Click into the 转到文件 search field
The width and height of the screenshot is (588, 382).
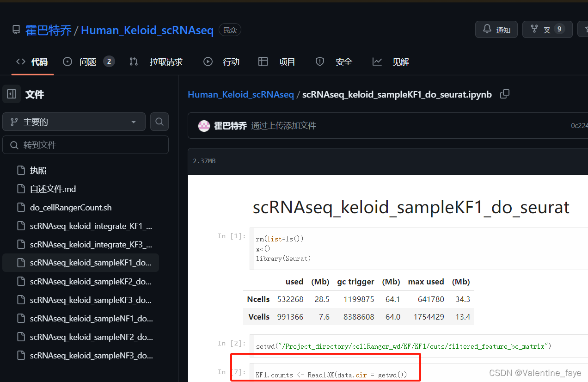(86, 144)
